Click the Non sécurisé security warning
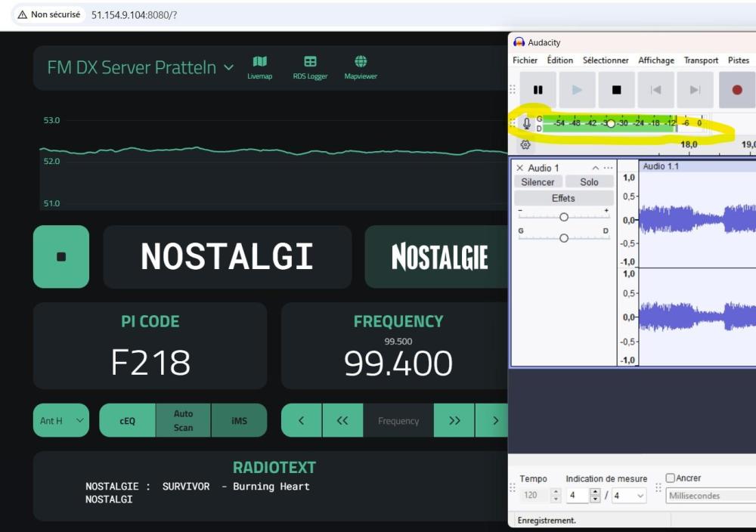Viewport: 756px width, 532px height. click(48, 15)
